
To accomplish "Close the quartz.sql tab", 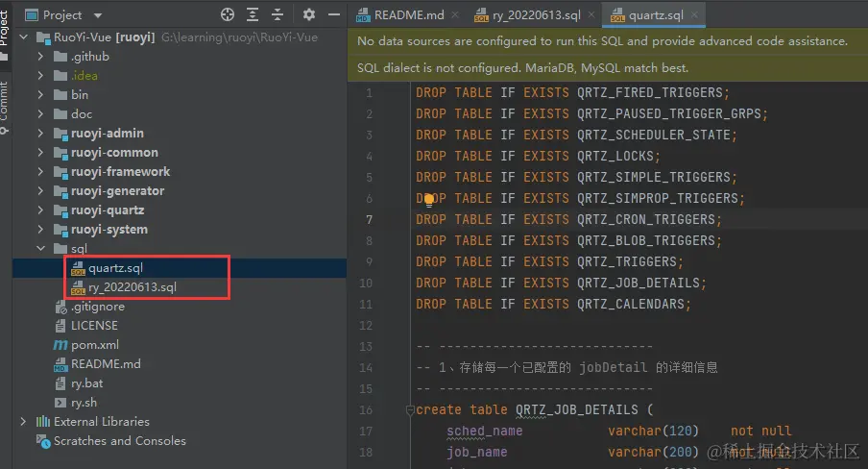I will click(x=694, y=15).
